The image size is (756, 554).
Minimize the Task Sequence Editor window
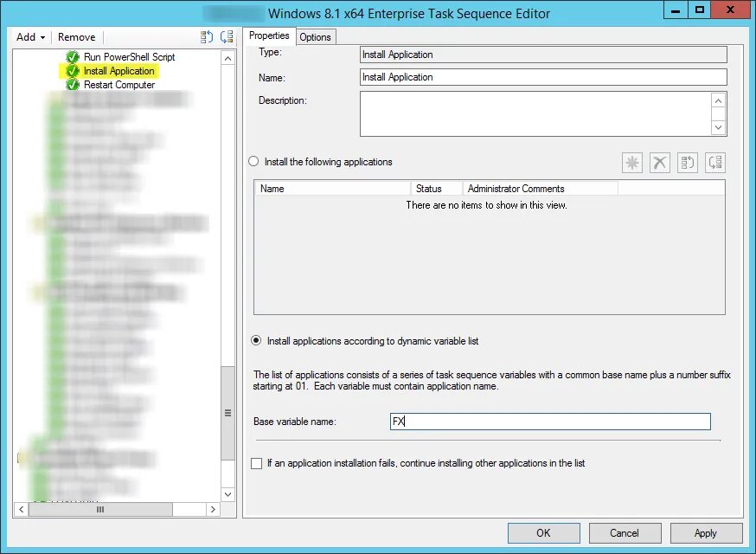click(x=676, y=10)
